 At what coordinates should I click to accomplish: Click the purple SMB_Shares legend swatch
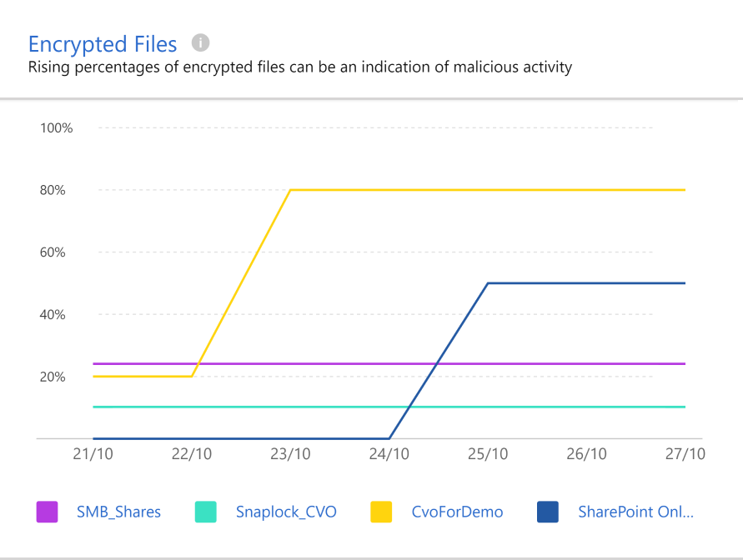(47, 512)
